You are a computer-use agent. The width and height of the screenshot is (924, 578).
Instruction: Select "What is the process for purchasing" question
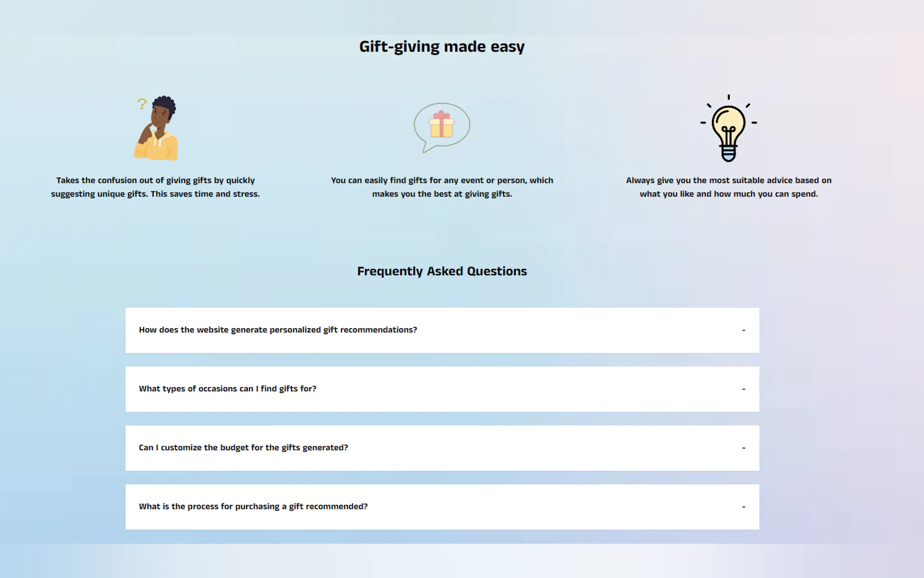tap(253, 507)
